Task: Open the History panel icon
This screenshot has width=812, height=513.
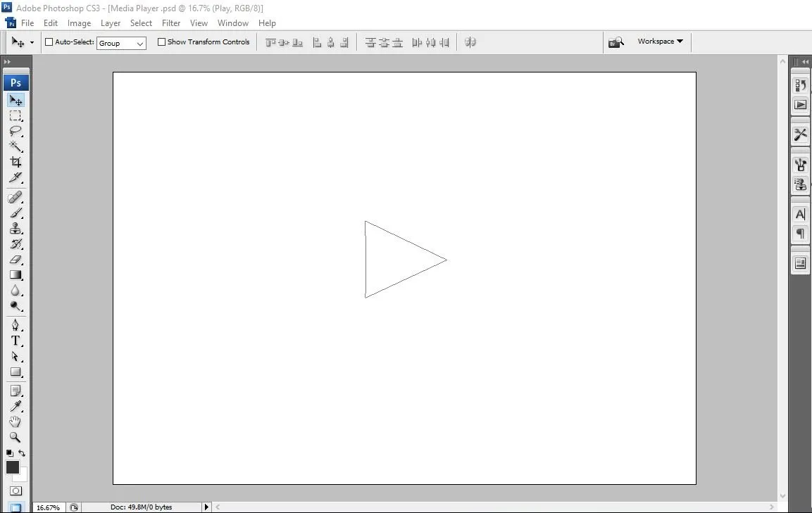Action: tap(800, 85)
